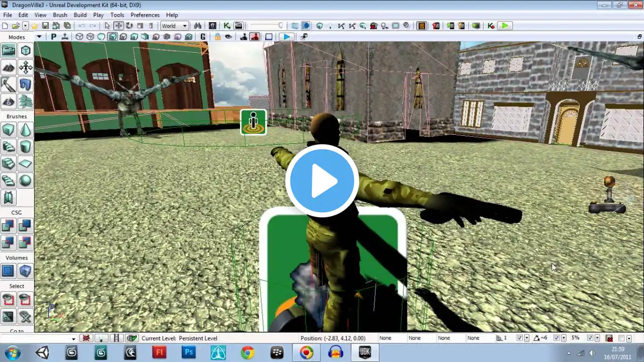644x362 pixels.
Task: Open the rotation grid size dropdown
Action: coord(563,338)
